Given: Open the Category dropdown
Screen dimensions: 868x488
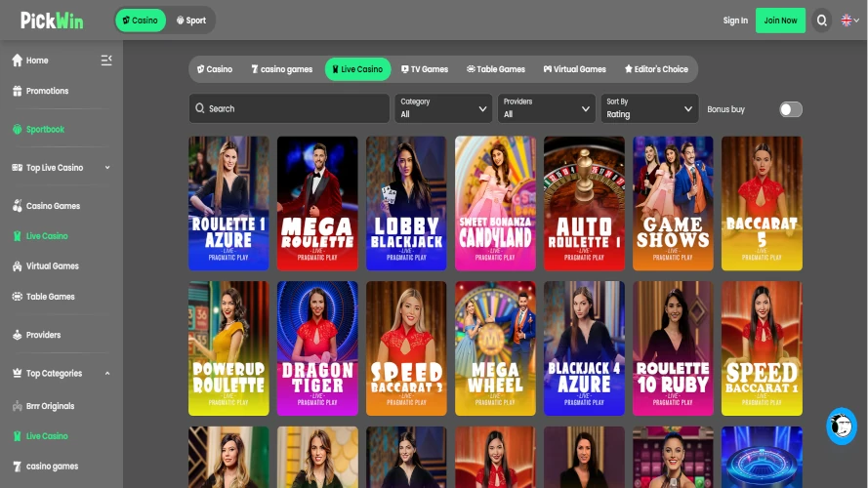Looking at the screenshot, I should [x=443, y=108].
